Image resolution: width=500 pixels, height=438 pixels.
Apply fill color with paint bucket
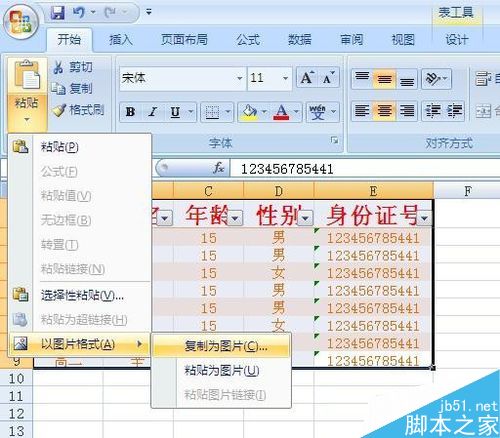[249, 112]
